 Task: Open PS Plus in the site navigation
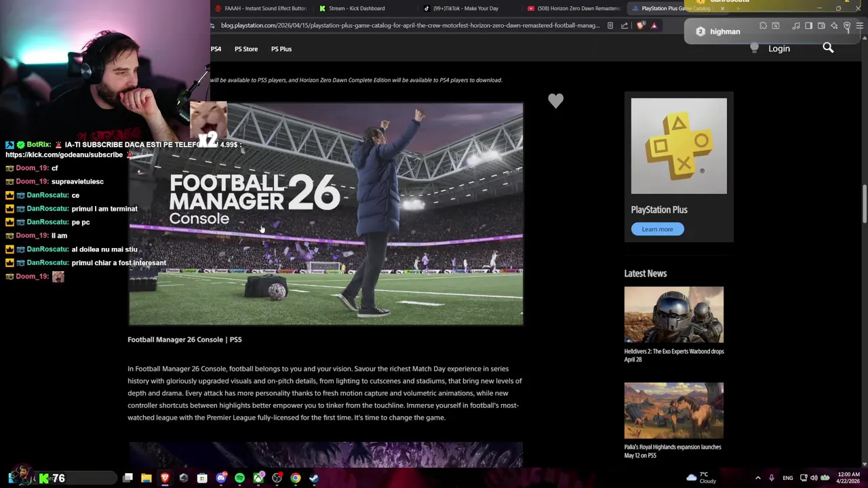(x=281, y=49)
